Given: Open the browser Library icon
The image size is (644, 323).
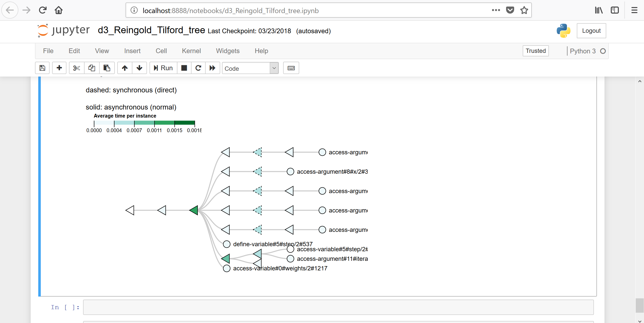Looking at the screenshot, I should pos(599,10).
